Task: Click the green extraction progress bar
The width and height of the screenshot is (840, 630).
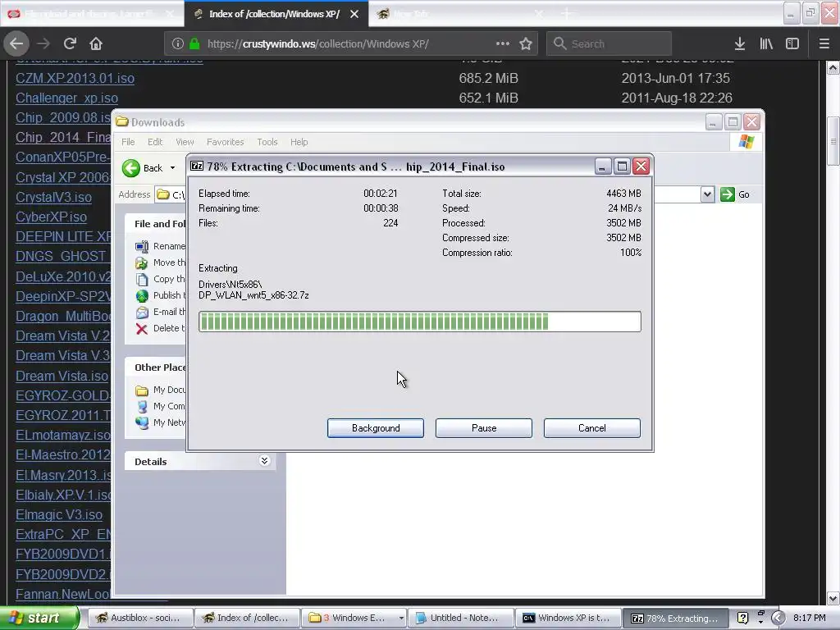Action: click(x=419, y=322)
